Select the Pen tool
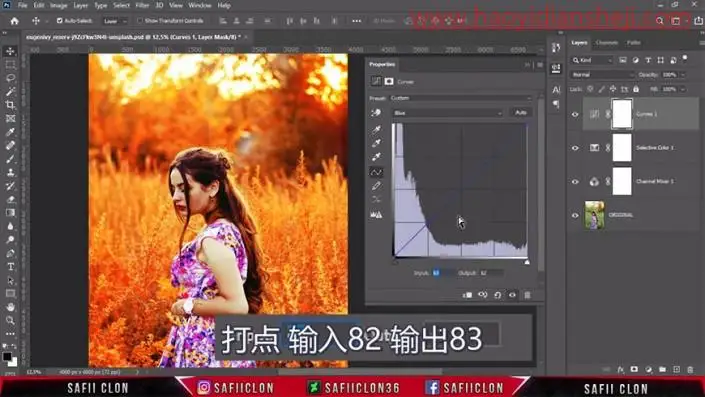This screenshot has width=705, height=397. (10, 254)
